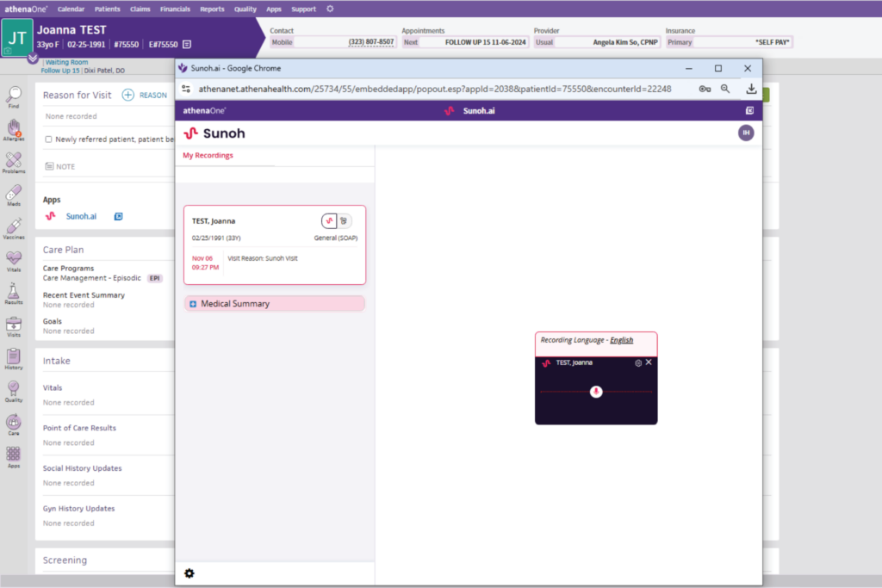Click the next appointment FOLLOW UP 15 11-06-2024
Screen dimensions: 882x588
(x=486, y=42)
